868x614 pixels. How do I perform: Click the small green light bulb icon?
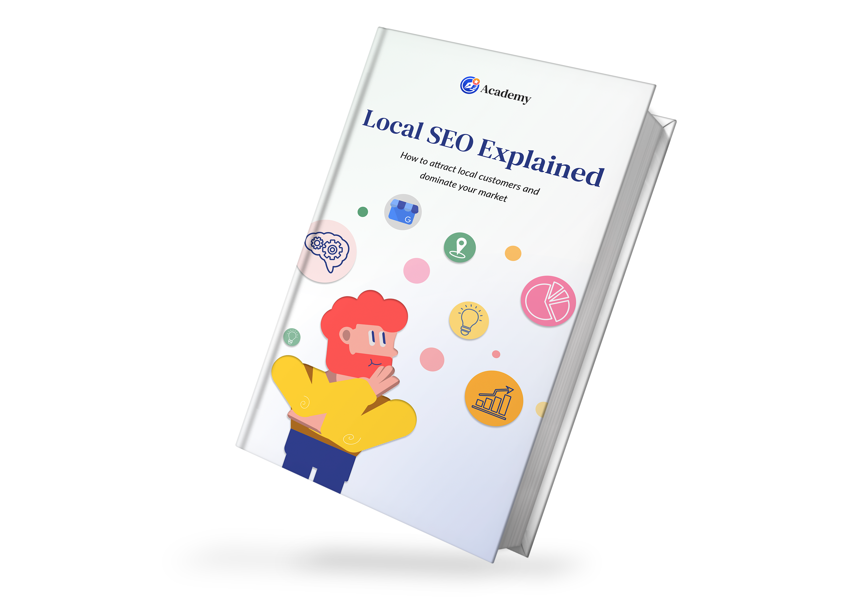(x=292, y=337)
